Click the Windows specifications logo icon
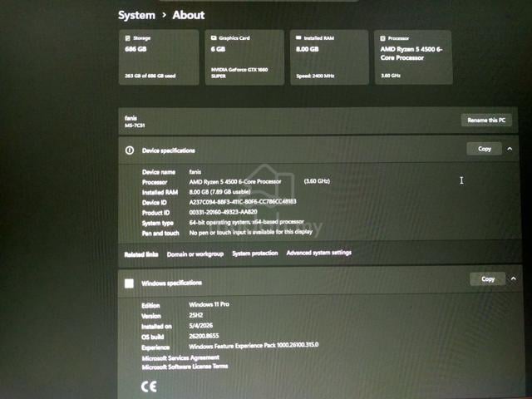The height and width of the screenshot is (399, 532). click(129, 283)
